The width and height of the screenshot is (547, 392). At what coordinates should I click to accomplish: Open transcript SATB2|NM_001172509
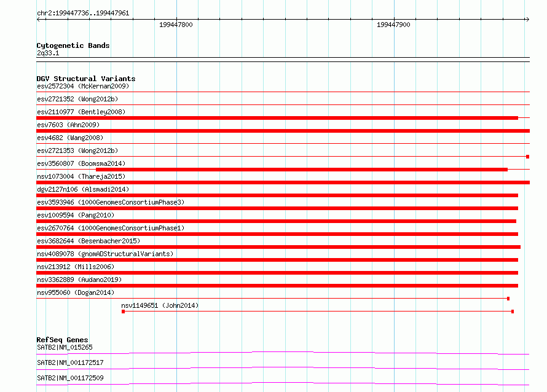(x=70, y=378)
